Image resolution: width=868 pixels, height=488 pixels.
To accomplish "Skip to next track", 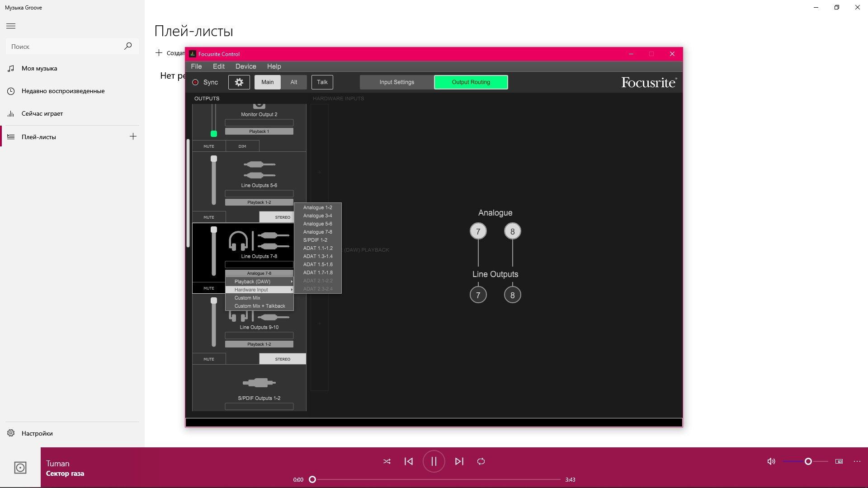I will coord(459,461).
